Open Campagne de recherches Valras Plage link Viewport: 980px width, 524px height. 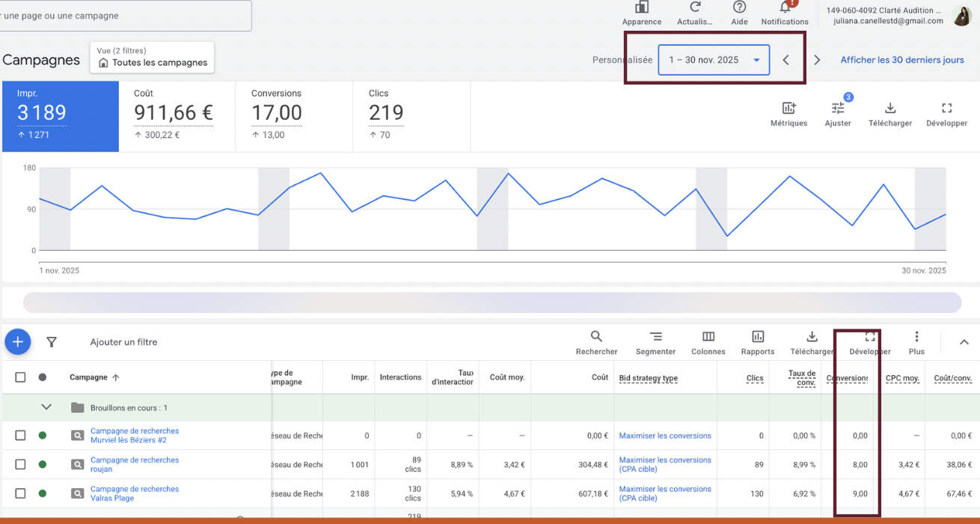pos(135,493)
